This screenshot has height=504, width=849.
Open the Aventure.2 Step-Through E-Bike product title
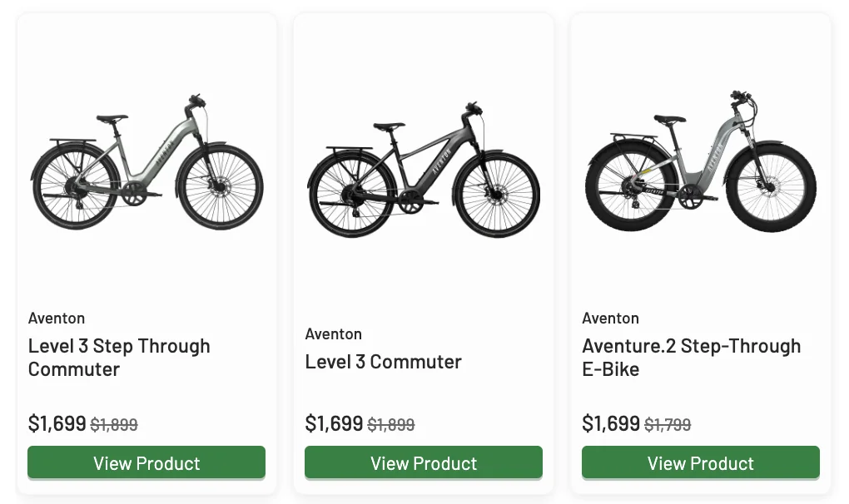pos(691,358)
